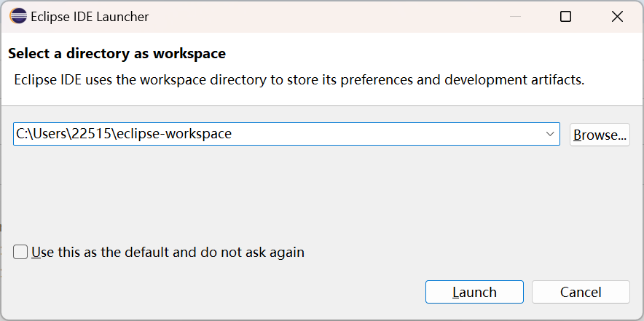
Task: Cancel the workspace selection
Action: pyautogui.click(x=581, y=292)
